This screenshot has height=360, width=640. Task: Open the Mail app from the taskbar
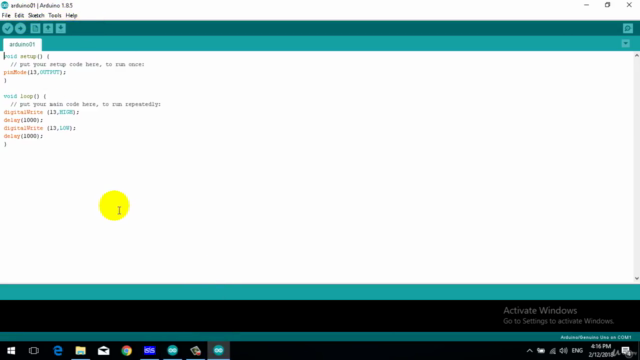click(x=104, y=351)
